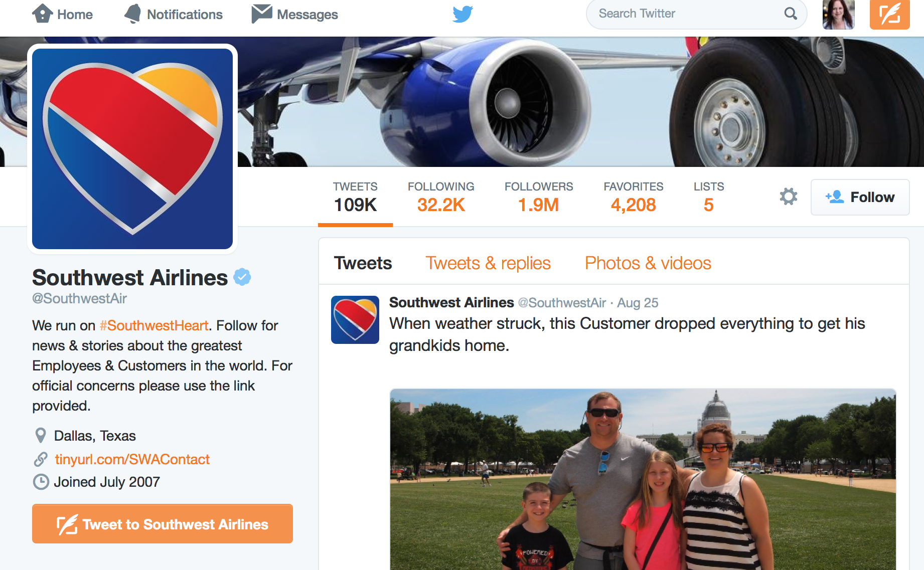This screenshot has height=570, width=924.
Task: Click Tweet to Southwest Airlines button
Action: [x=163, y=524]
